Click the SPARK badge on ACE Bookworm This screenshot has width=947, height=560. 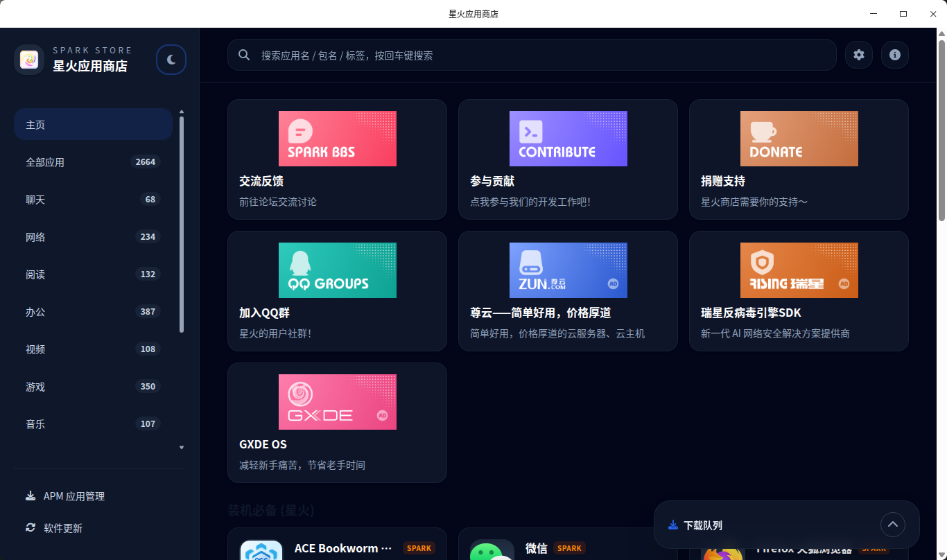pos(419,548)
